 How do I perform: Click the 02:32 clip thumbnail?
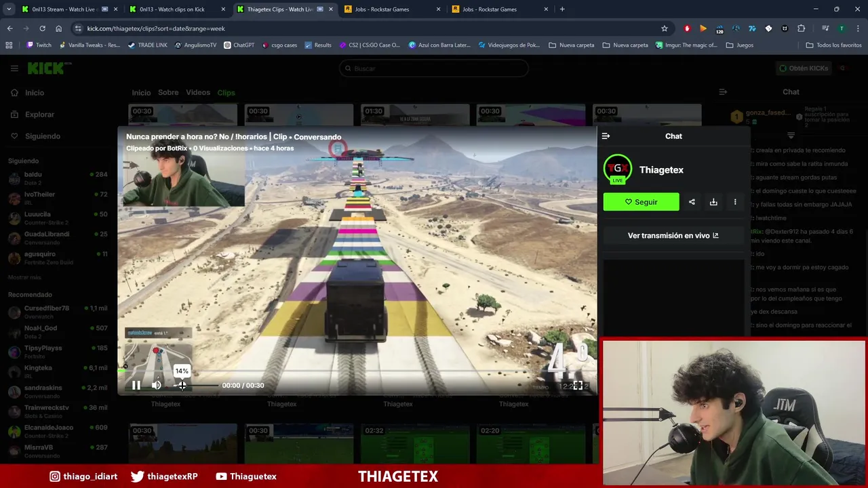(x=415, y=443)
